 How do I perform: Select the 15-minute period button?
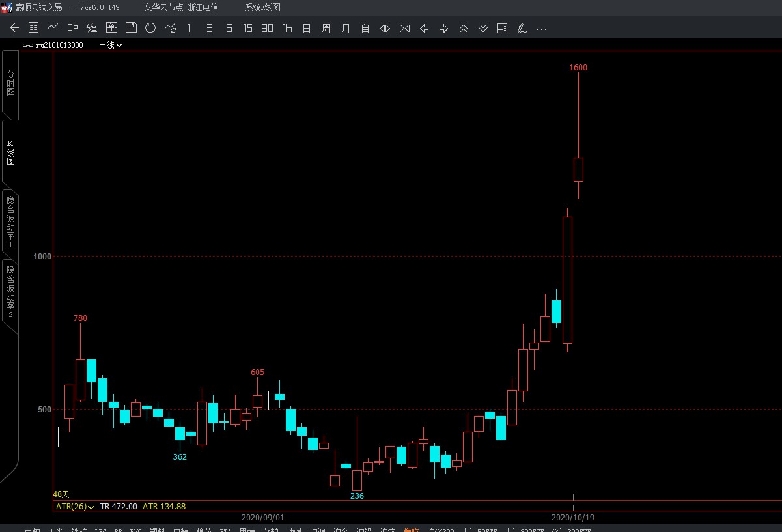pyautogui.click(x=248, y=28)
